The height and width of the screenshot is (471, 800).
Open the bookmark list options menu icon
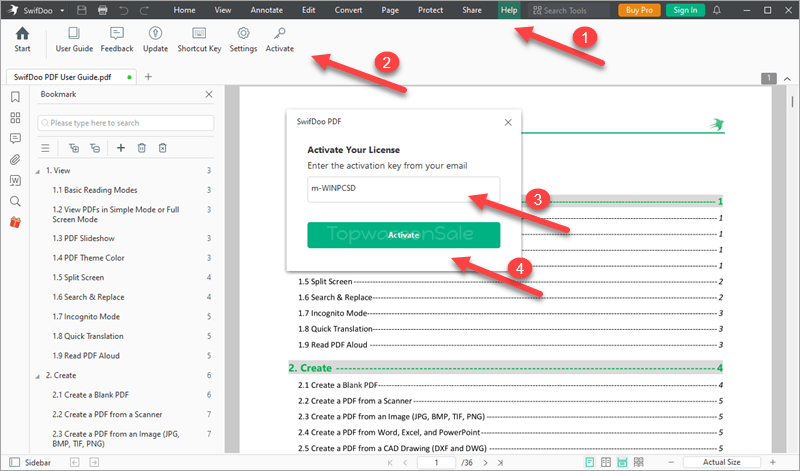[45, 148]
